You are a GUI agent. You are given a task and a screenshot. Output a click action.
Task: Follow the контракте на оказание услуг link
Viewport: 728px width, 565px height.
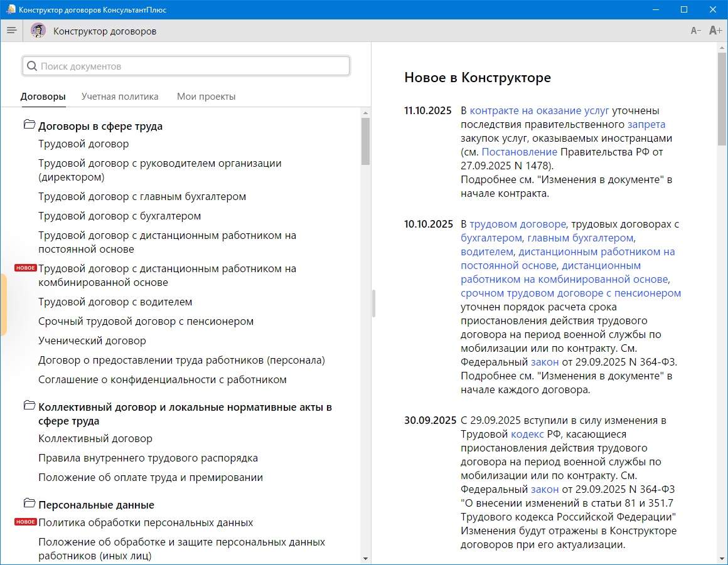pos(540,111)
